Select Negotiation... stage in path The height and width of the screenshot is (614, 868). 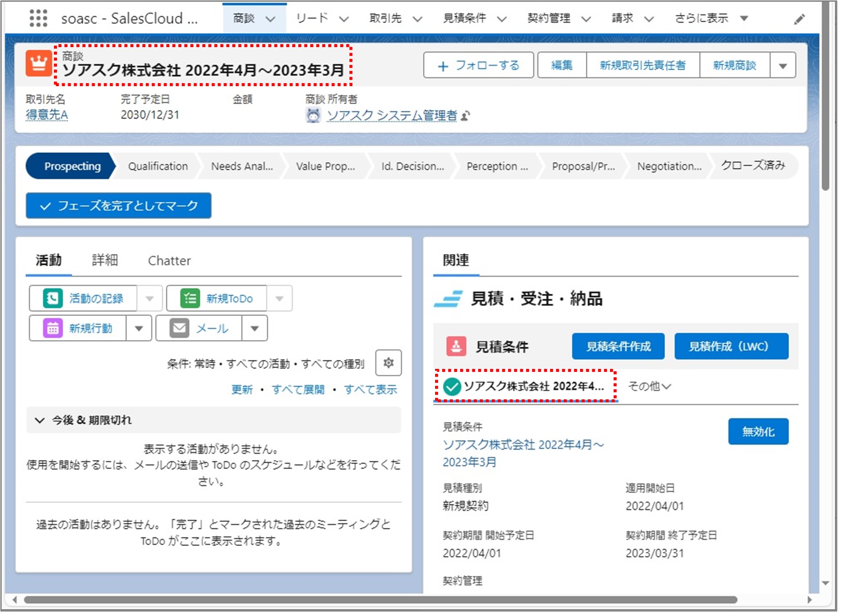tap(669, 166)
